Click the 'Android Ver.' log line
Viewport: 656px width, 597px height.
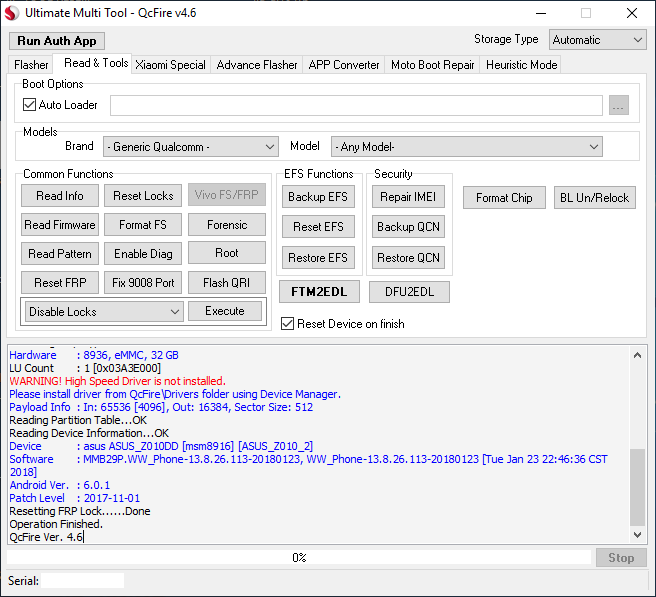pyautogui.click(x=60, y=485)
